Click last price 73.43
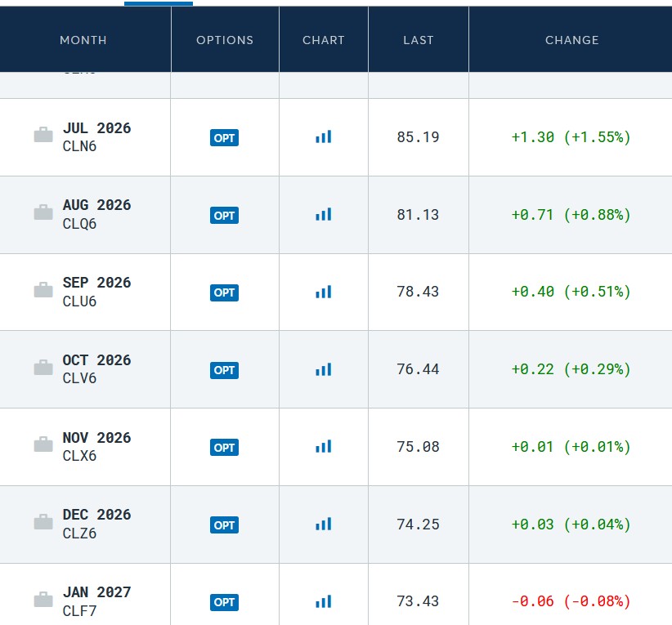The height and width of the screenshot is (625, 672). click(x=419, y=601)
